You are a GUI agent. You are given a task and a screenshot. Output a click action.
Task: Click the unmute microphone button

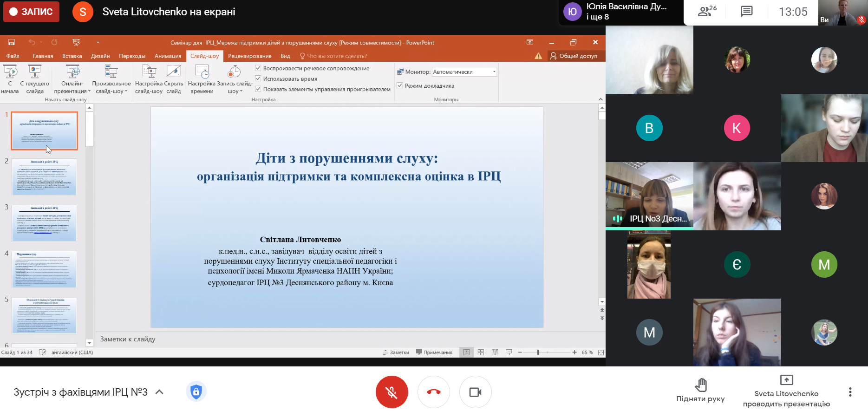click(x=392, y=392)
